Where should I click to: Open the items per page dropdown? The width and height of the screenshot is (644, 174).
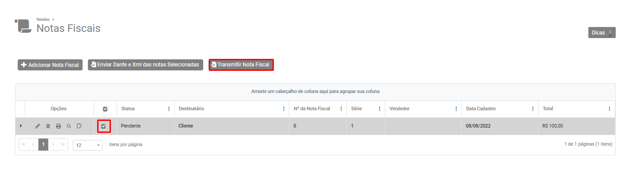(87, 145)
